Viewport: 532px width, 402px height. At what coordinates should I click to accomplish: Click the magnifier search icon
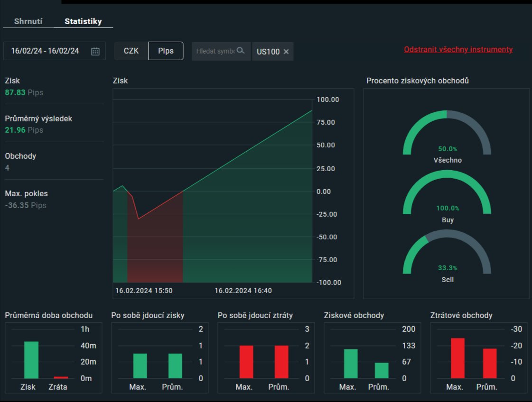pos(241,51)
